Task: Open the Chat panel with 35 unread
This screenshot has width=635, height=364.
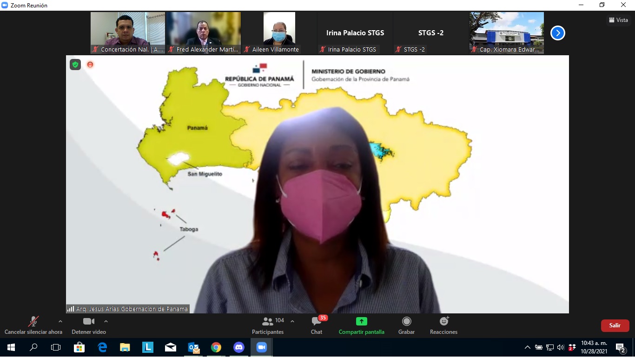Action: pyautogui.click(x=317, y=325)
